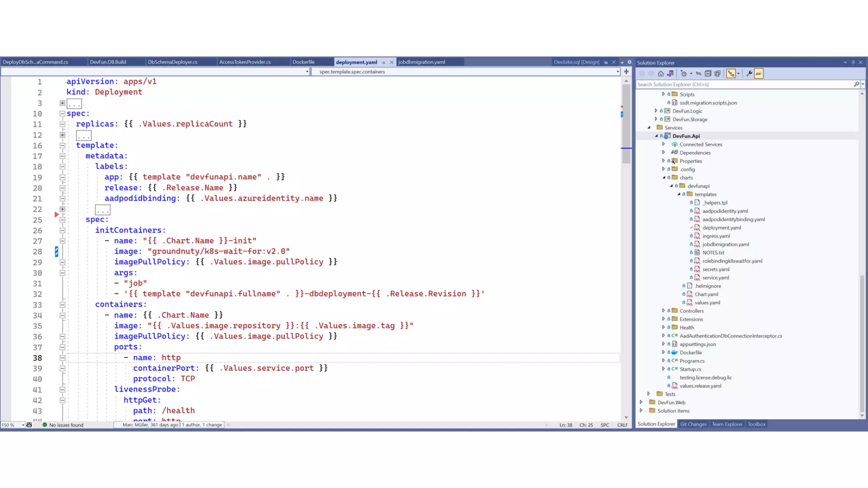Open Properties with the wrench icon
This screenshot has width=868, height=488.
(749, 74)
